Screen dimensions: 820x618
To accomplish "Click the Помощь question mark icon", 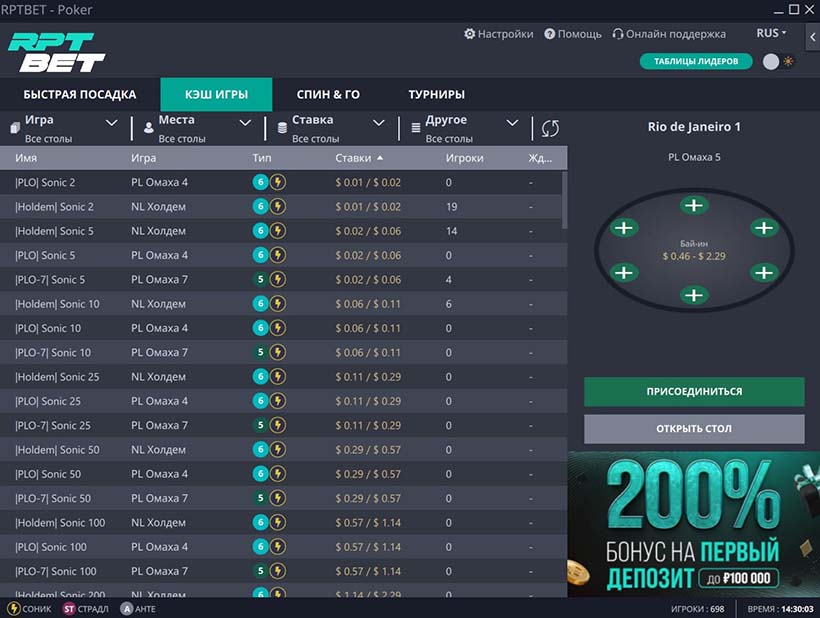I will (x=549, y=34).
